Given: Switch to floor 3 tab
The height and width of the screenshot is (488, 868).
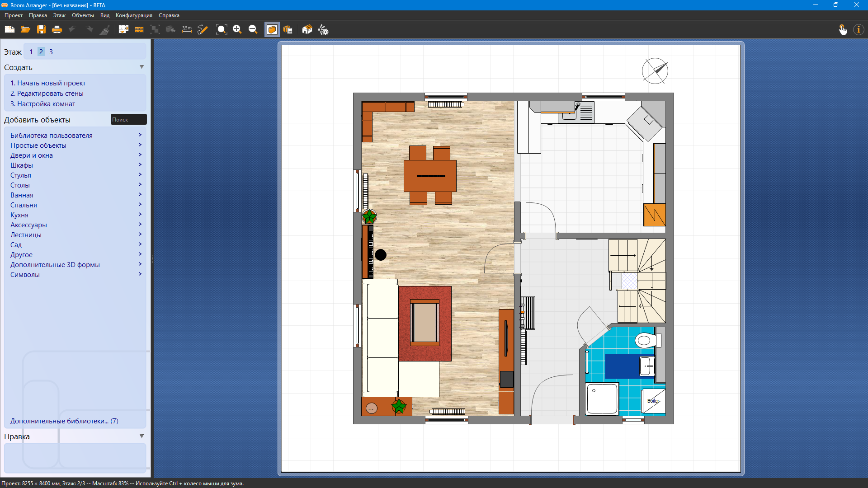Looking at the screenshot, I should pos(51,52).
